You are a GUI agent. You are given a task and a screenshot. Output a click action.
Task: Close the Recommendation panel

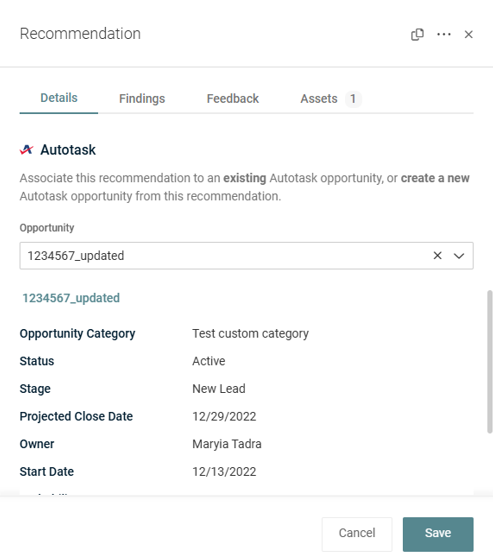pos(468,34)
